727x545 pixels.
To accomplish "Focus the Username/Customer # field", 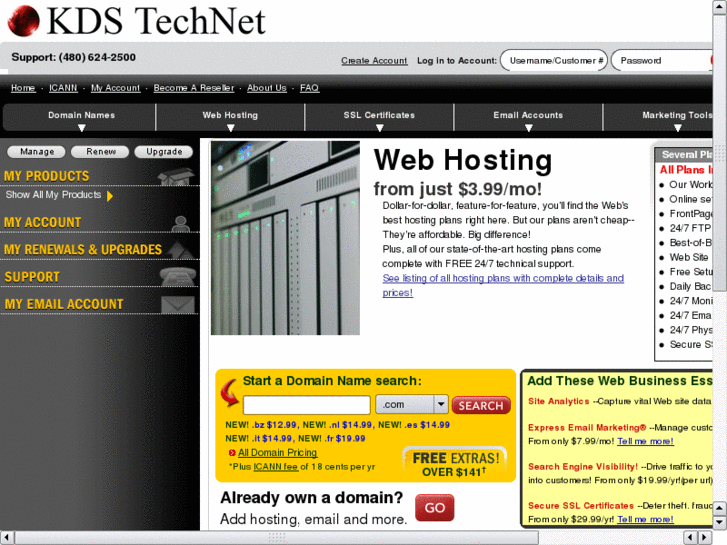I will coord(554,61).
